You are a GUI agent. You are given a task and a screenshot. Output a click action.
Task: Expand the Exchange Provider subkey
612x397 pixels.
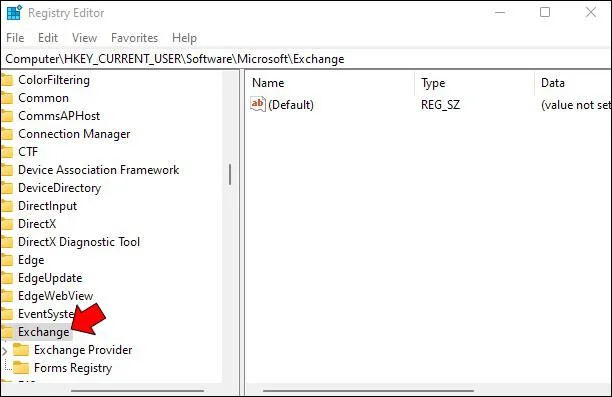[5, 351]
